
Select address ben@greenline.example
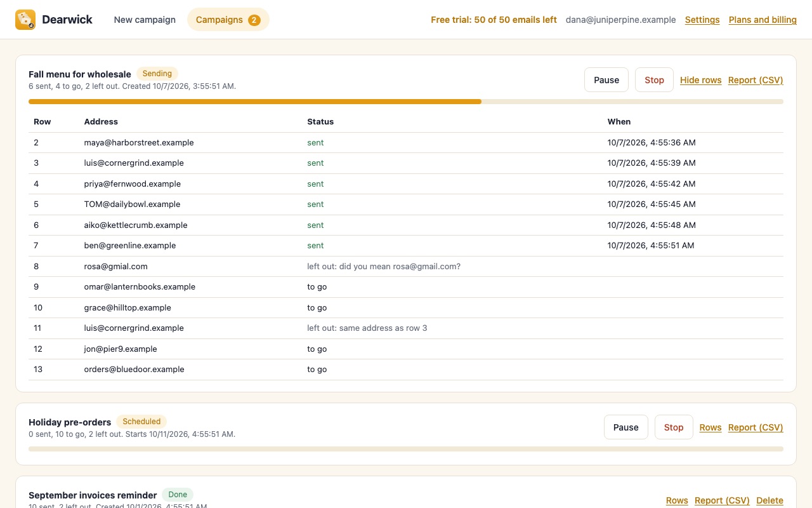(x=130, y=246)
